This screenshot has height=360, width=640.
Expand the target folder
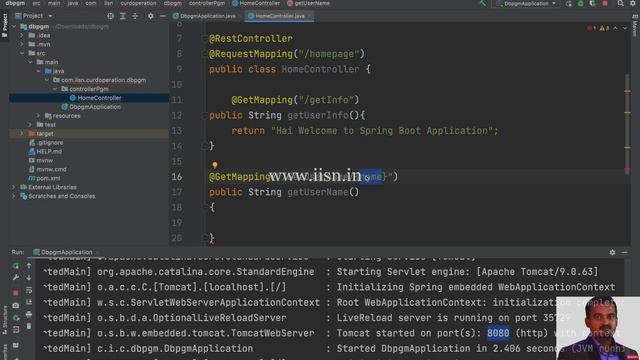[x=22, y=134]
